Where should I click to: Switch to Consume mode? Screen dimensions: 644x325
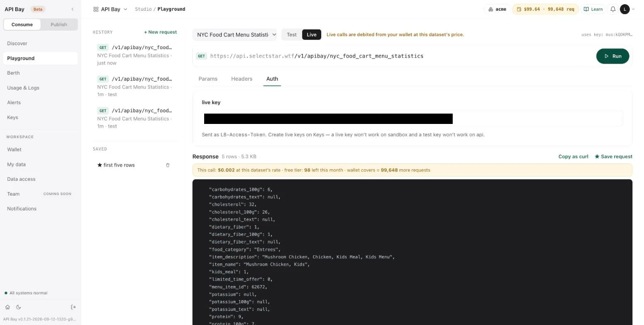(22, 24)
